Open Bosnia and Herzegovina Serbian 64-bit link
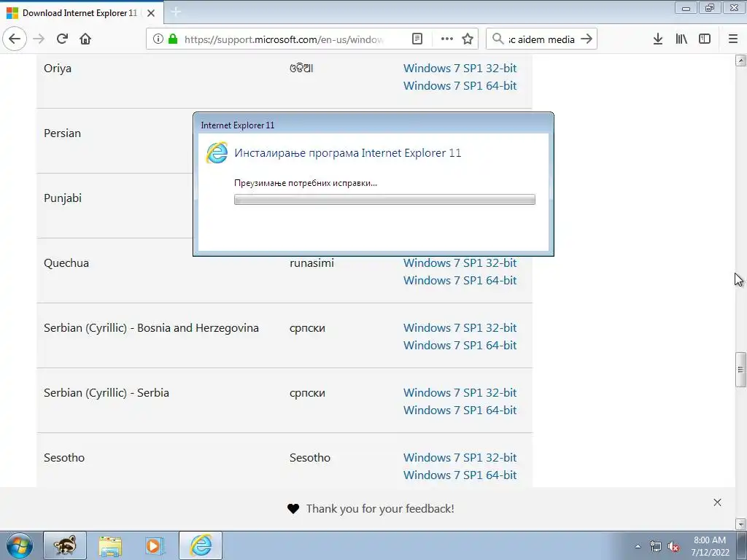The width and height of the screenshot is (747, 560). (460, 345)
